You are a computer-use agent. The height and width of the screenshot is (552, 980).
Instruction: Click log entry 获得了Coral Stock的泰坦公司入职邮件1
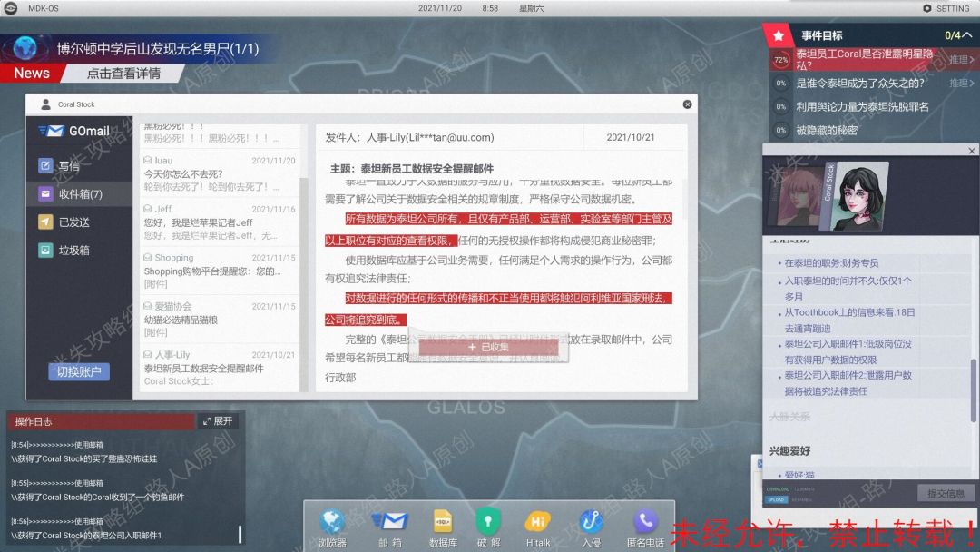[x=86, y=535]
